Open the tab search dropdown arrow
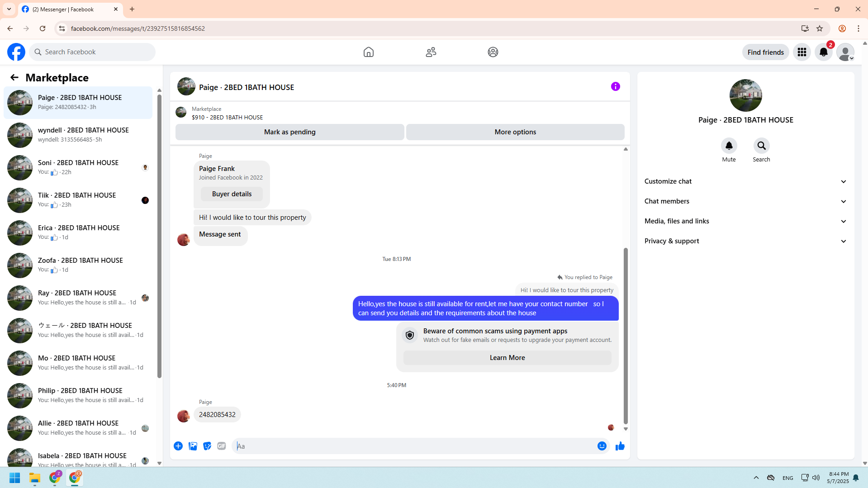 pyautogui.click(x=9, y=9)
